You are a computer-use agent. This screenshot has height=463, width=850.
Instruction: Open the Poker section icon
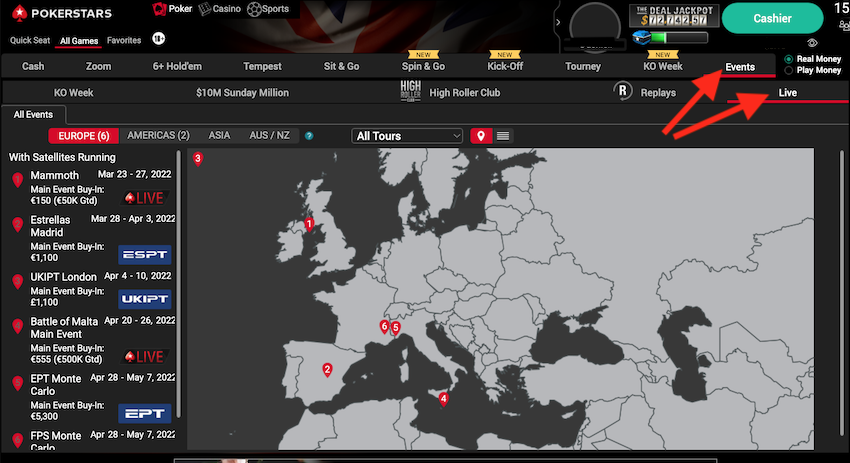159,9
